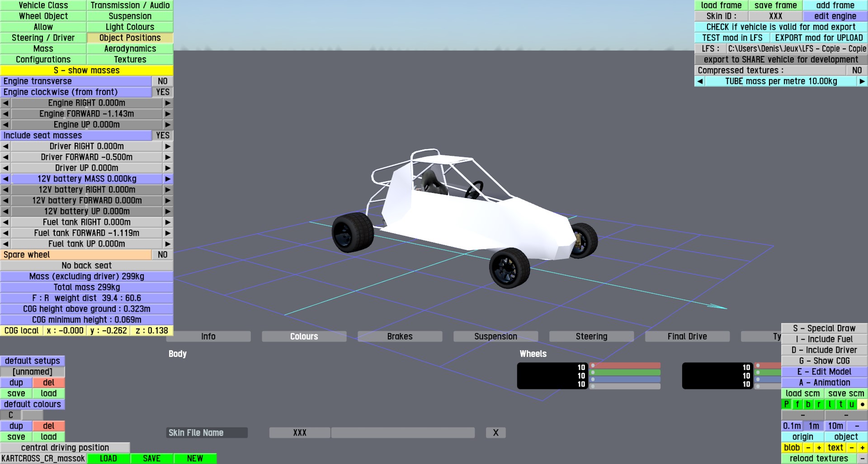Decrease 12V battery MASS left arrow
Image resolution: width=868 pixels, height=464 pixels.
pos(5,179)
